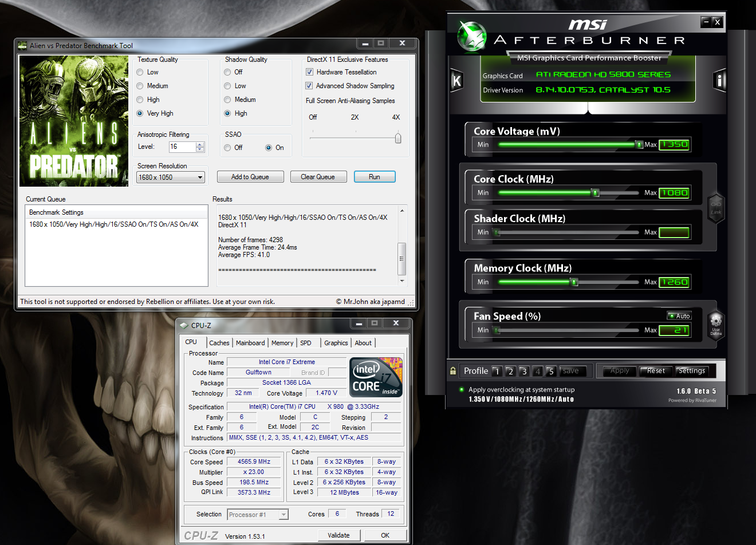Viewport: 756px width, 545px height.
Task: Click the Average FPS: 41.0 result text
Action: (244, 255)
